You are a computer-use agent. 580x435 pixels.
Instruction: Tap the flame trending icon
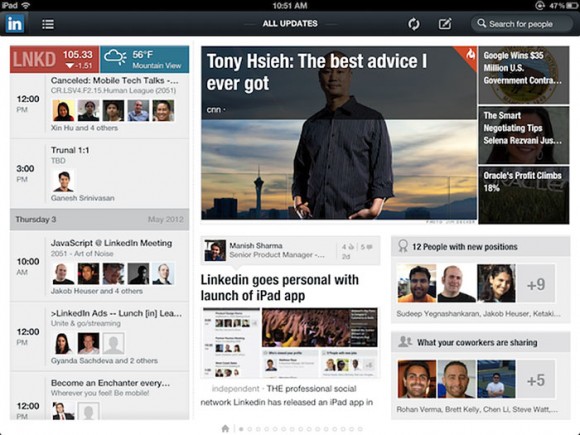click(x=470, y=54)
